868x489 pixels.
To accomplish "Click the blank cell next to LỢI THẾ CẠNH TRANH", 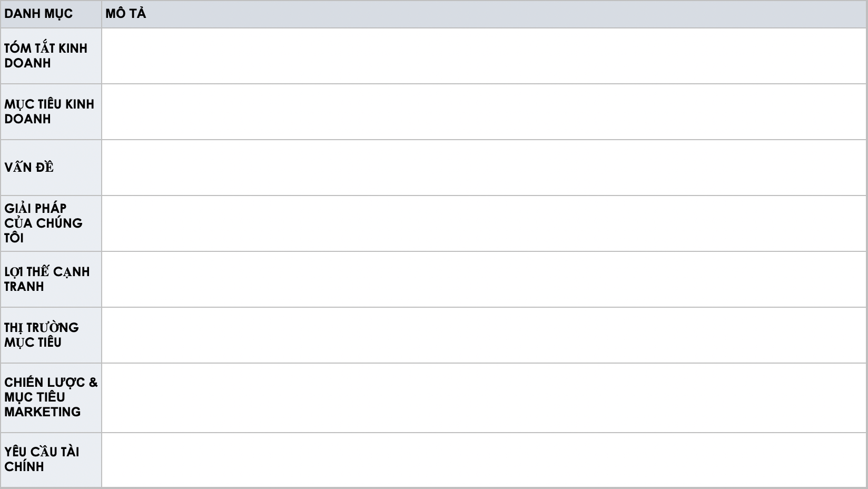I will coord(484,279).
